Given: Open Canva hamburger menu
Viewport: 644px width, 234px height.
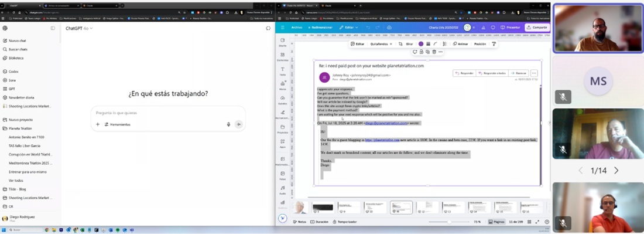Looking at the screenshot, I should (x=282, y=28).
